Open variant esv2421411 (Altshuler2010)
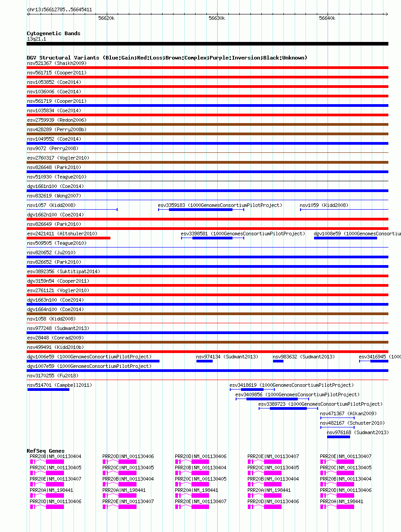The width and height of the screenshot is (401, 532). tap(62, 234)
